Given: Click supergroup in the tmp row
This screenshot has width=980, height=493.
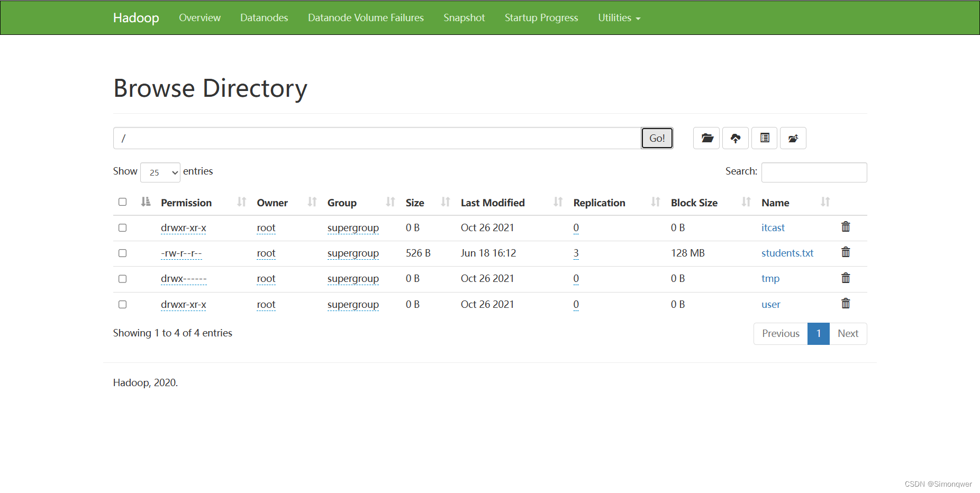Looking at the screenshot, I should tap(353, 279).
